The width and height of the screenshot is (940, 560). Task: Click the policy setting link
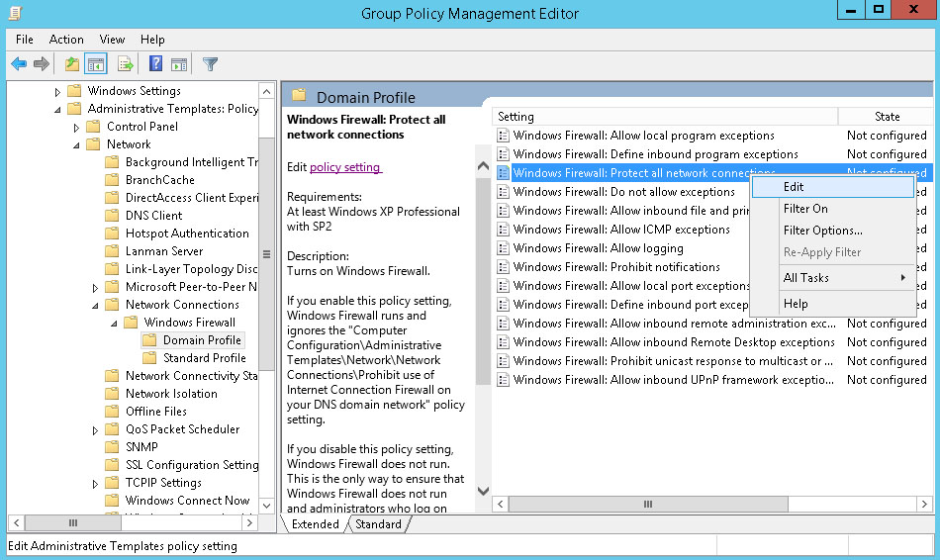pos(345,167)
